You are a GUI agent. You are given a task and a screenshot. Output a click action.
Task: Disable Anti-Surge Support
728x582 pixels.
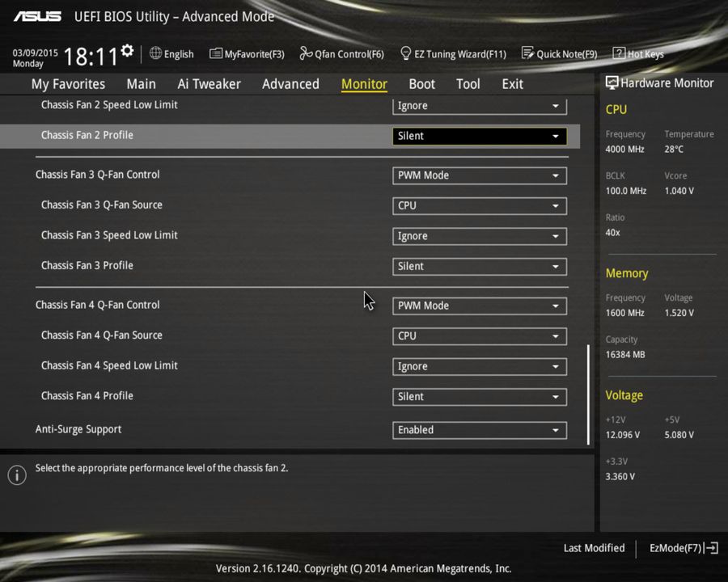pos(479,429)
